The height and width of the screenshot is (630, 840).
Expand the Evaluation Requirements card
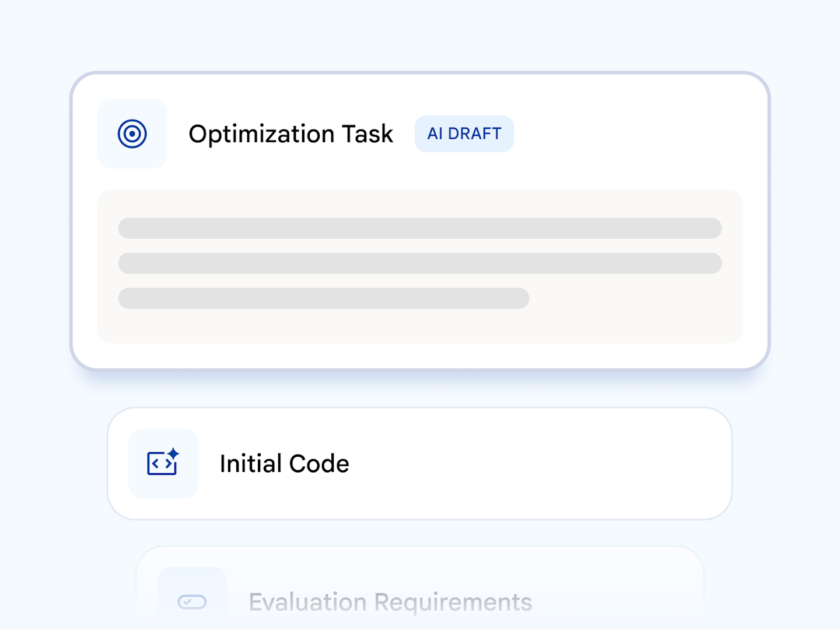(420, 588)
